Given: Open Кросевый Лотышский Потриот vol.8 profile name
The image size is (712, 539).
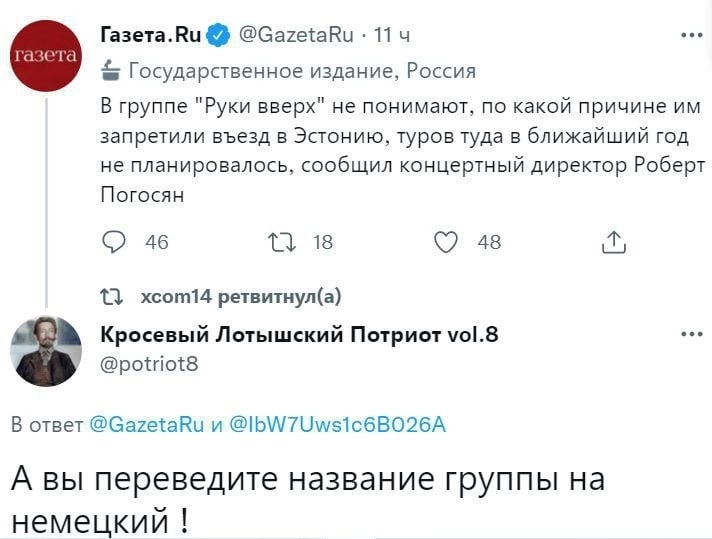Looking at the screenshot, I should [x=299, y=336].
